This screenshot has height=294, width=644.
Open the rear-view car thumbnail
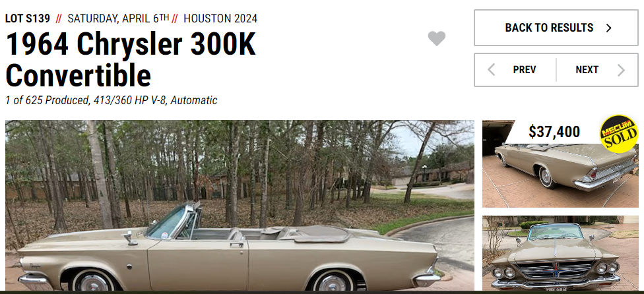[x=560, y=163]
